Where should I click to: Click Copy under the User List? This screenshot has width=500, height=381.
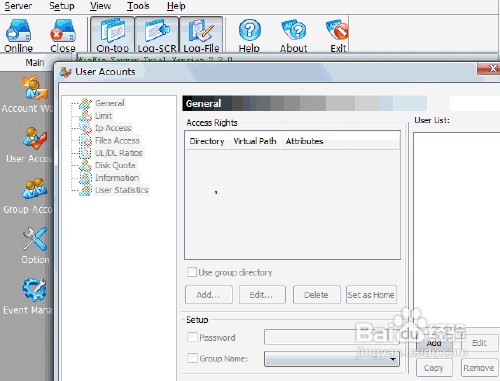434,368
